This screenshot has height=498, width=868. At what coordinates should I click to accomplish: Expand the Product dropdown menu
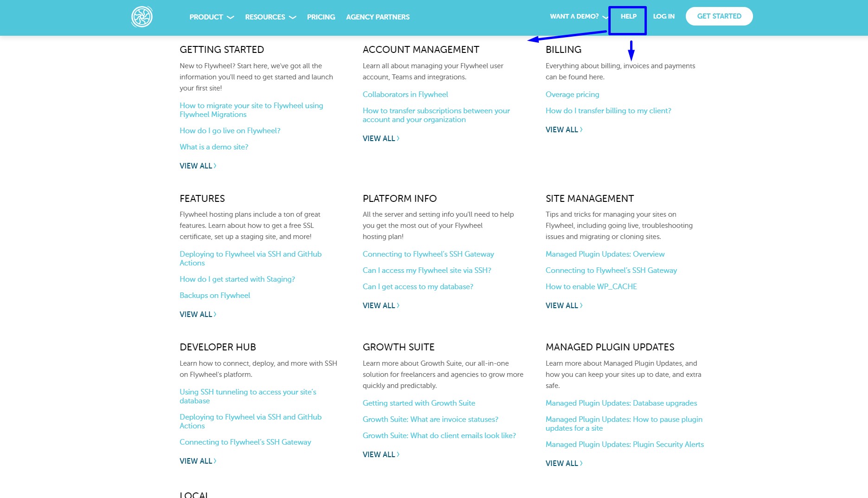click(x=211, y=17)
